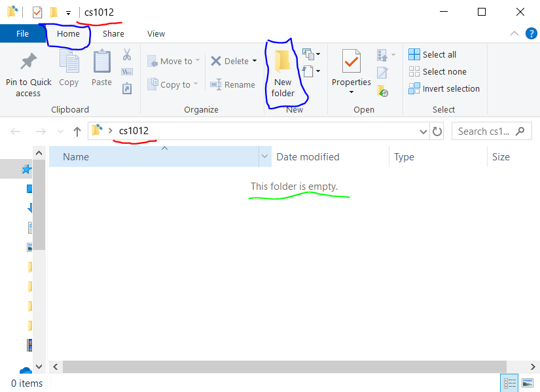
Task: Click the horizontal scrollbar at the bottom
Action: pyautogui.click(x=275, y=367)
